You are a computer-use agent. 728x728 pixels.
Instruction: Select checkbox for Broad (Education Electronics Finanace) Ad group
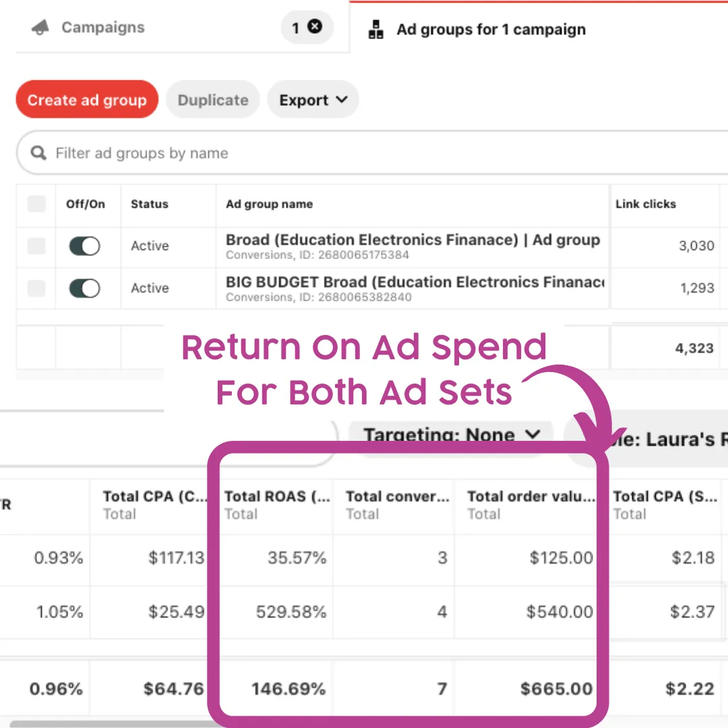pyautogui.click(x=36, y=246)
